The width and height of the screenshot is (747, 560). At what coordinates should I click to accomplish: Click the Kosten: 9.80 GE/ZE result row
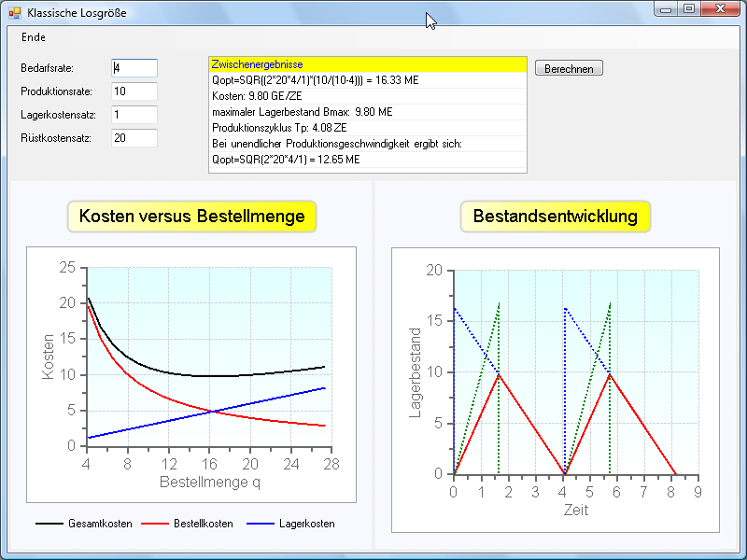(x=367, y=96)
